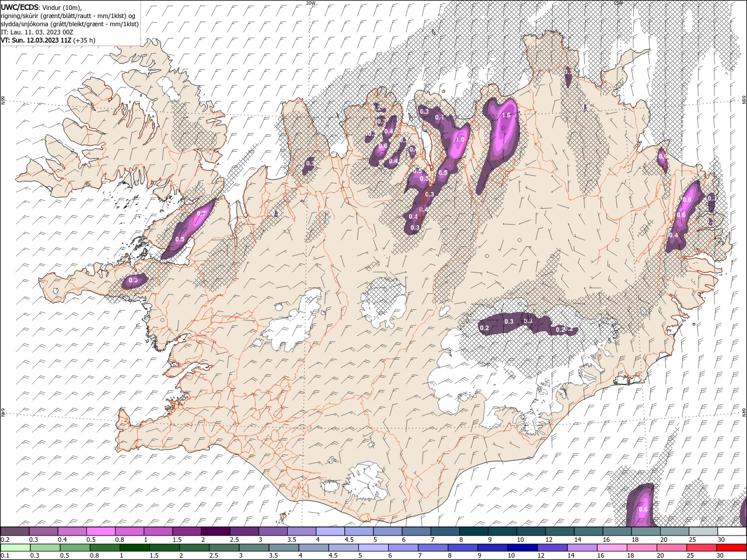The width and height of the screenshot is (747, 560).
Task: Click the 1.6 snowfall value label
Action: 506,116
